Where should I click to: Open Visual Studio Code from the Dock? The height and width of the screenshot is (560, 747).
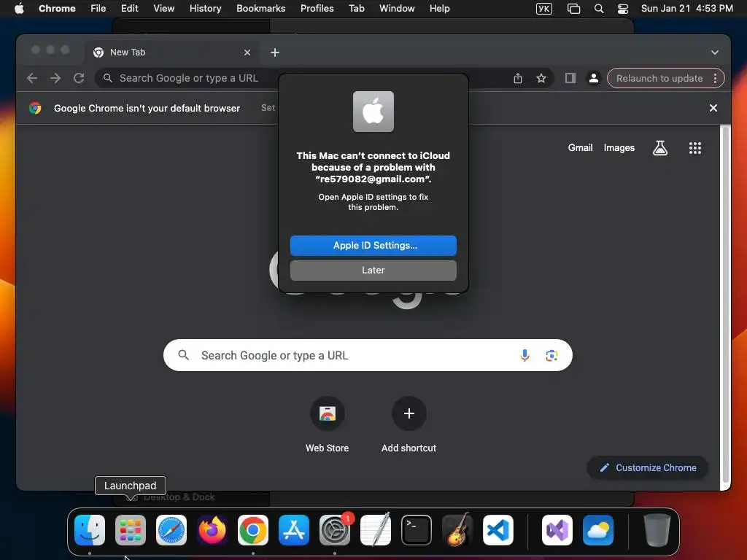[498, 530]
